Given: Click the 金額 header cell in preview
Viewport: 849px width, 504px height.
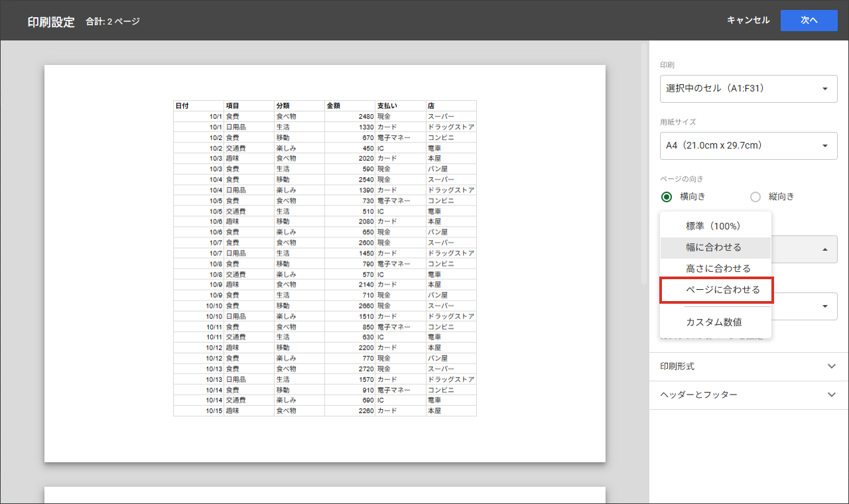Looking at the screenshot, I should (350, 105).
